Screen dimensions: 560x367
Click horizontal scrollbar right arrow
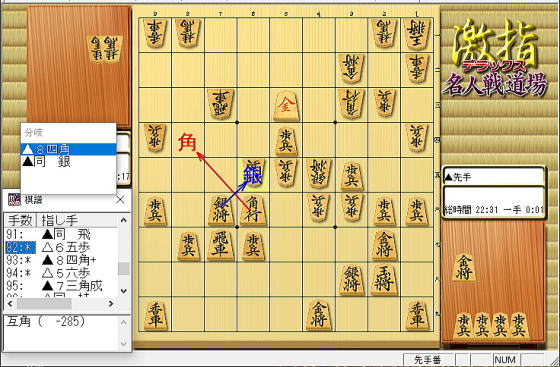click(111, 304)
